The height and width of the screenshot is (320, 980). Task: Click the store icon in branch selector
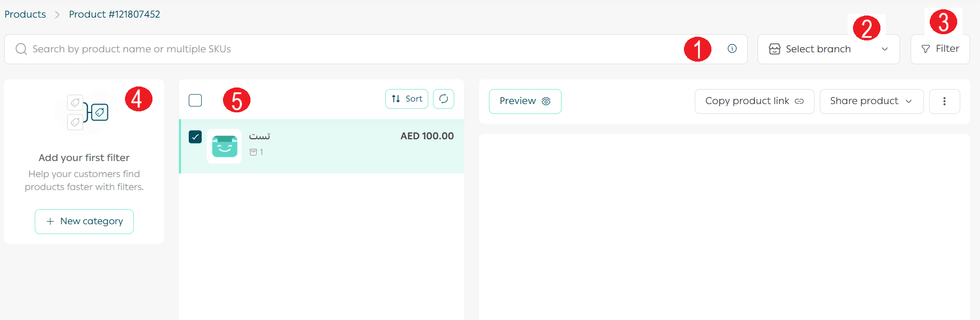tap(774, 49)
